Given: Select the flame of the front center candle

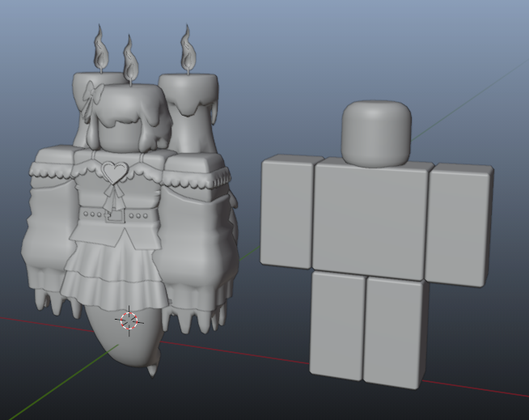Looking at the screenshot, I should pos(130,57).
